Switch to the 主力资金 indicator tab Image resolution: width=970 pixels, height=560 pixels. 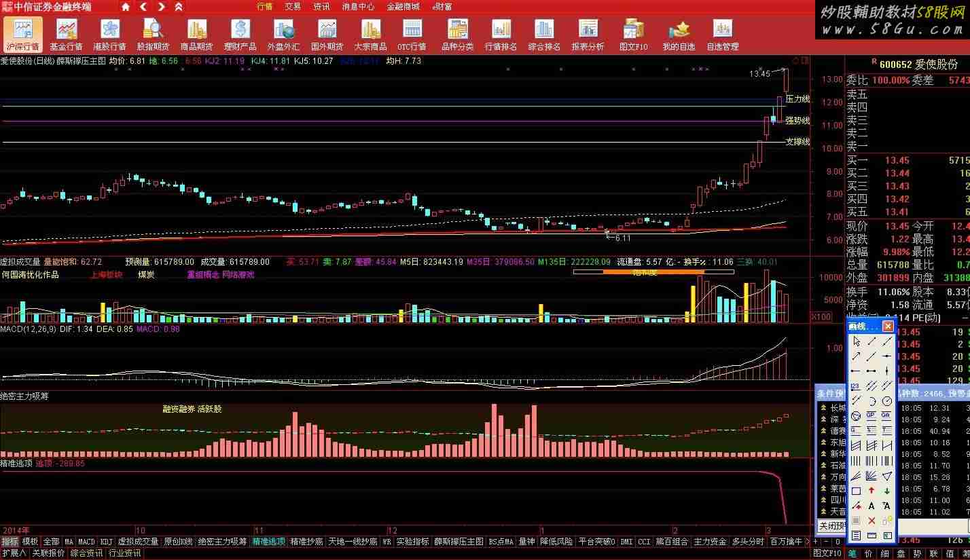tap(711, 542)
